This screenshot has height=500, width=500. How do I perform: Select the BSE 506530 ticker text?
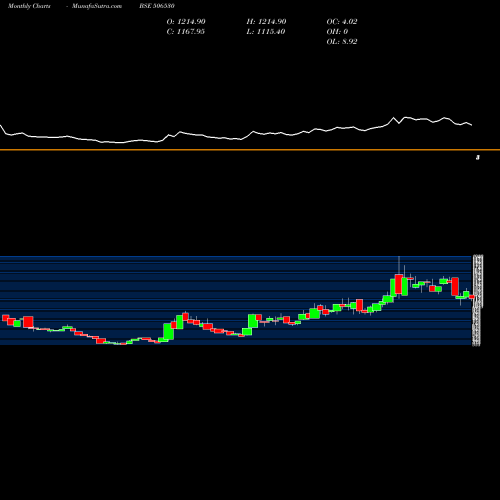pos(157,6)
